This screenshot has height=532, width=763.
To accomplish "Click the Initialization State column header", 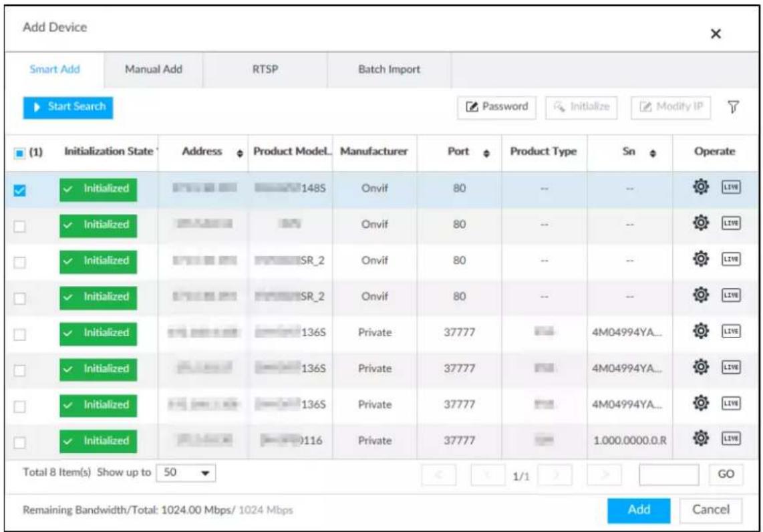I will coord(110,152).
